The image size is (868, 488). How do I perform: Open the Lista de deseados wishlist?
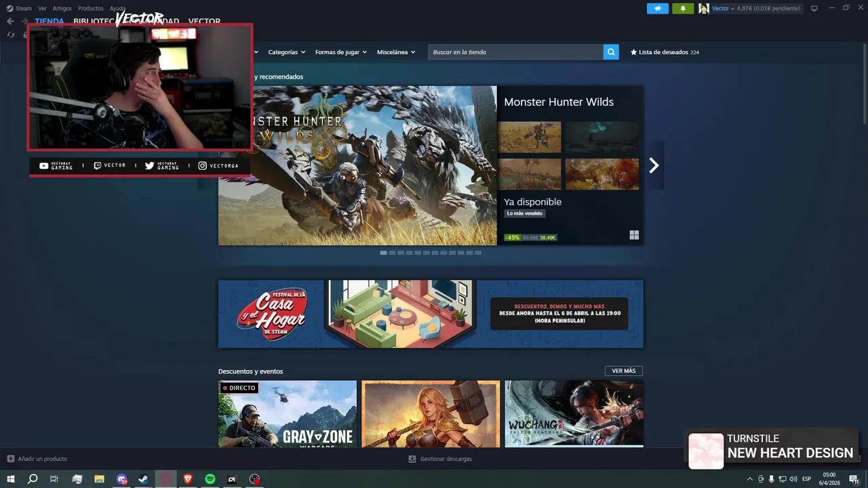(665, 52)
